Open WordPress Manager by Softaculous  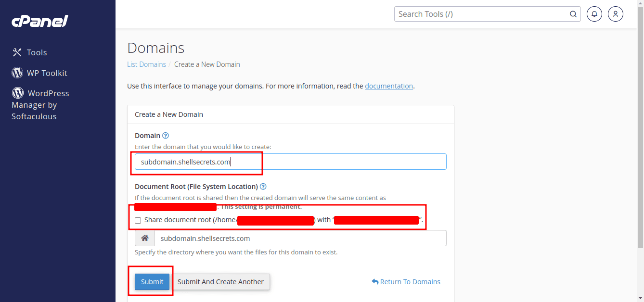coord(40,104)
